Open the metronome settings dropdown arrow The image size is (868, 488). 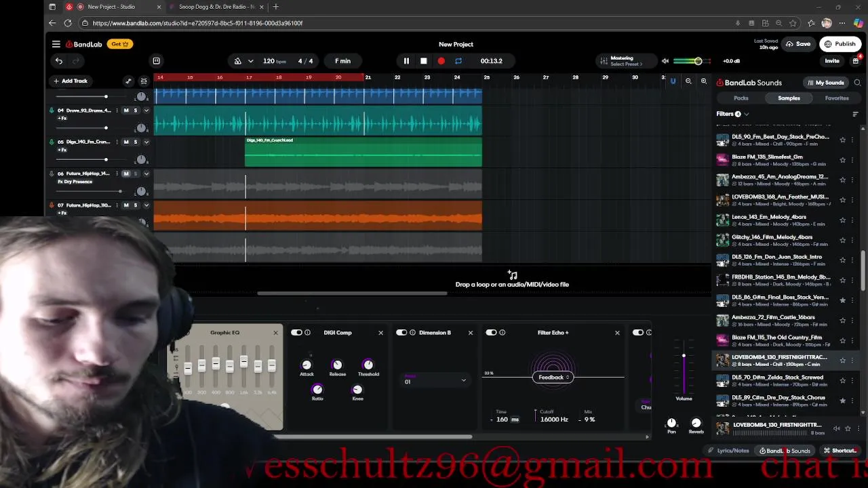250,61
